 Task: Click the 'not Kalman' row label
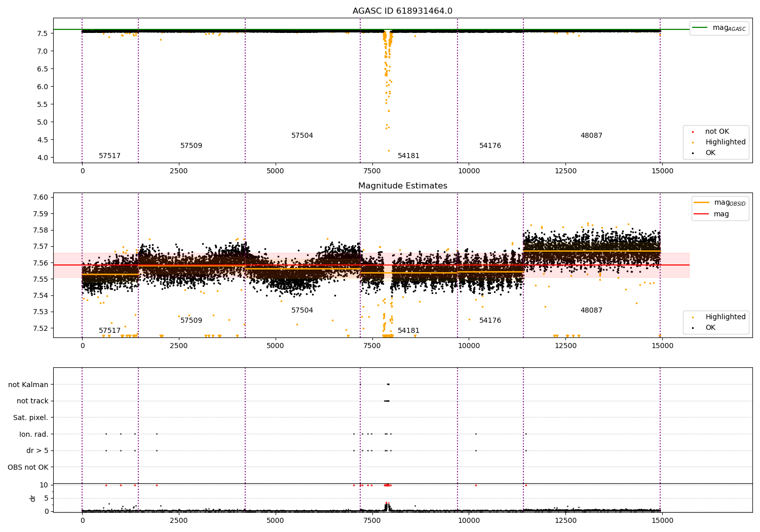point(28,385)
